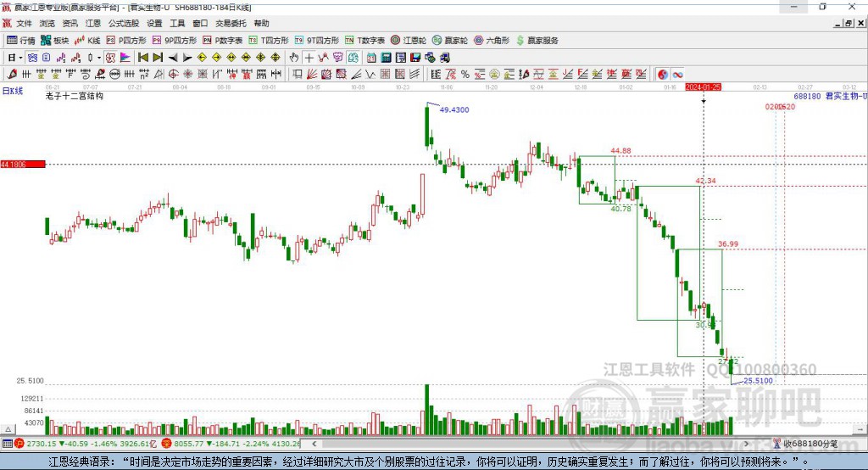The height and width of the screenshot is (470, 868).
Task: Click the colored flag icon
Action: click(x=125, y=58)
